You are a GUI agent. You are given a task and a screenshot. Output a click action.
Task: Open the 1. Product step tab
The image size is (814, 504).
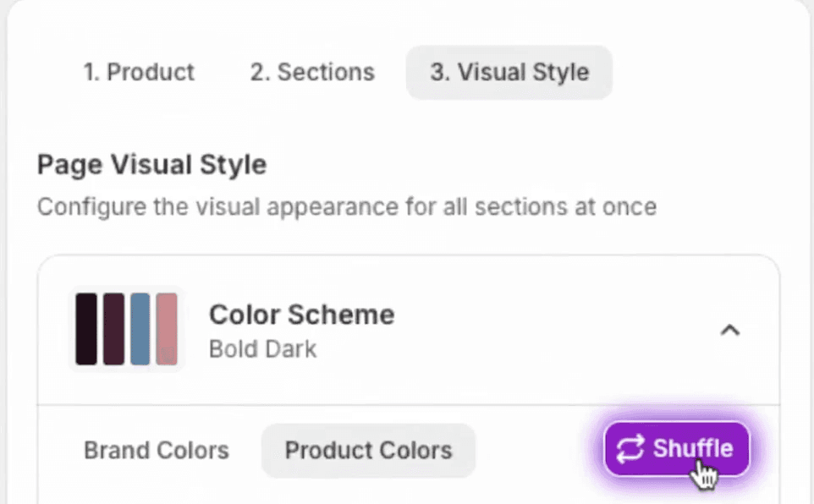tap(139, 73)
